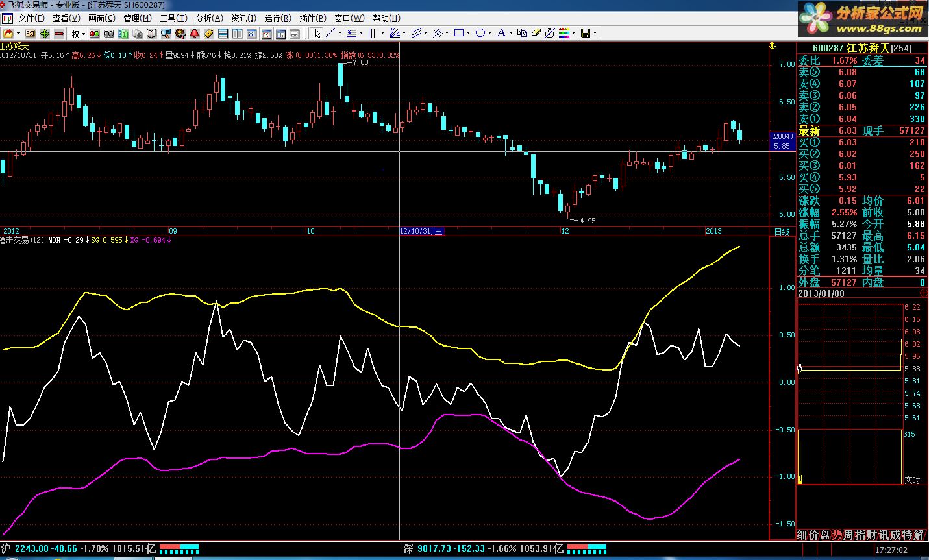Select the arrow pointer tool

[x=317, y=34]
